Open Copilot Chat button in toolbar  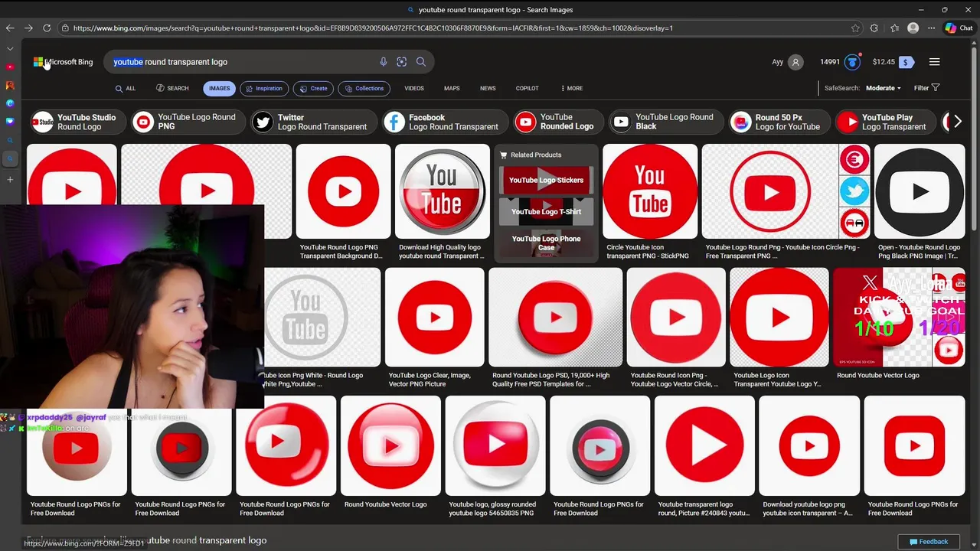tap(959, 28)
